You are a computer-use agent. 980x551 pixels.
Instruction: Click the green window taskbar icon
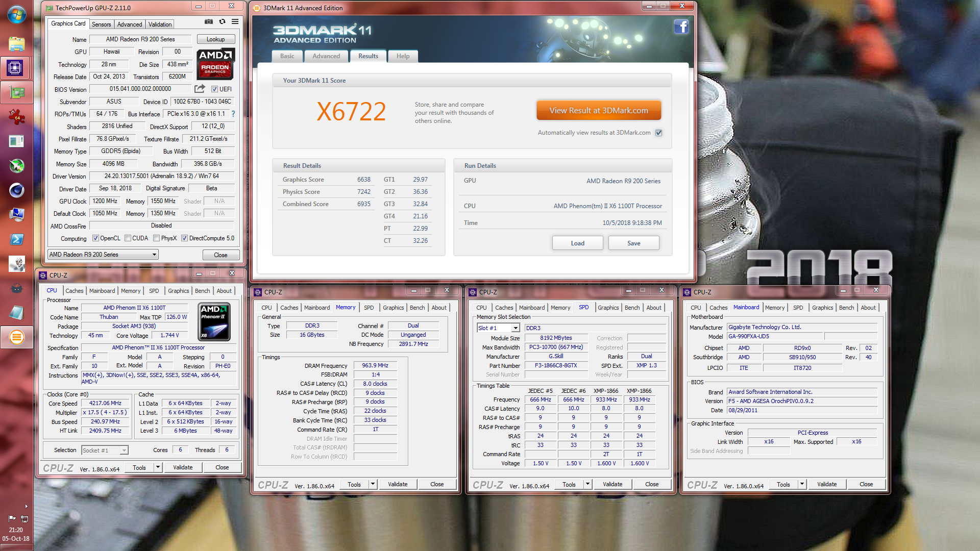tap(16, 141)
